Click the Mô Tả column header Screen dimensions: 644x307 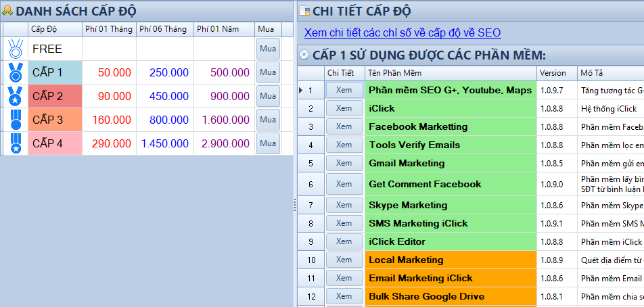click(611, 73)
